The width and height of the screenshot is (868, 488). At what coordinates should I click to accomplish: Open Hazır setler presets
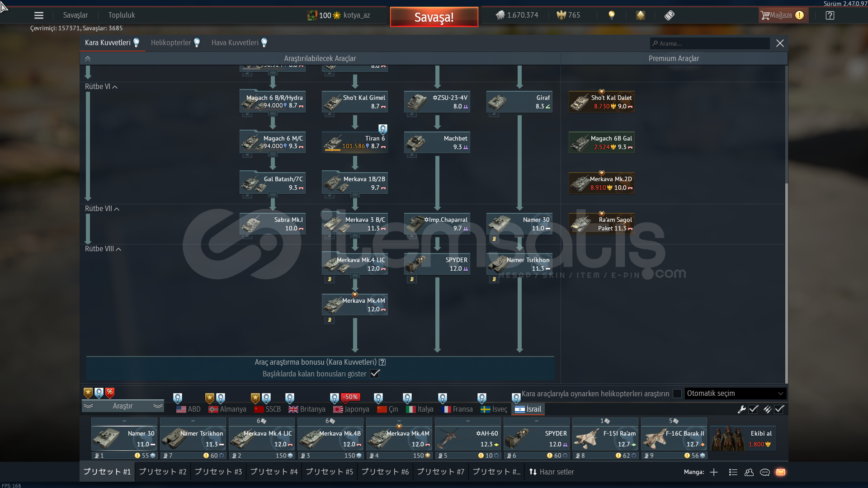coord(552,472)
